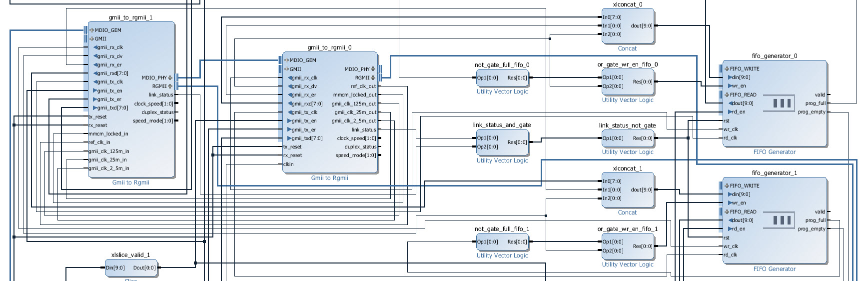Select mmcm_locked_in port on gmii_to_rgmii_1
Image resolution: width=868 pixels, height=281 pixels.
click(108, 133)
